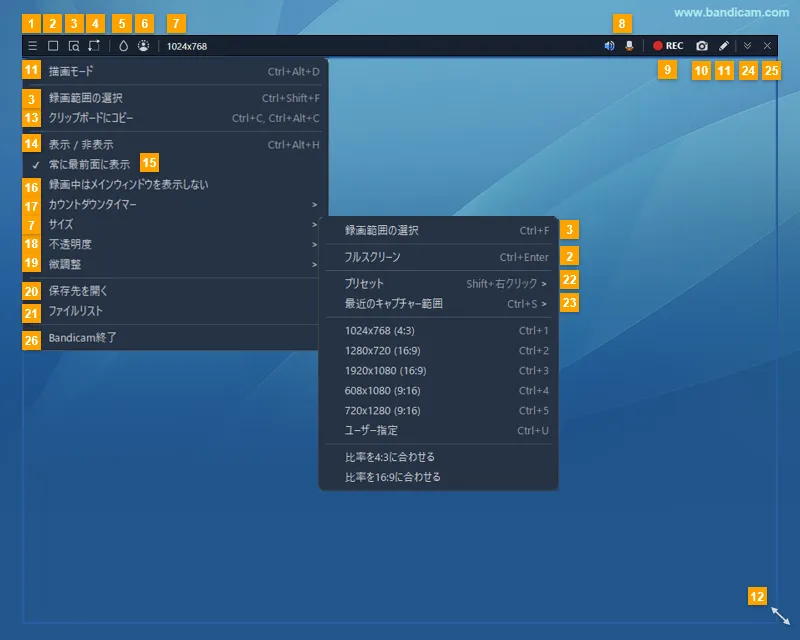Expand the サイズ submenu

click(x=171, y=224)
